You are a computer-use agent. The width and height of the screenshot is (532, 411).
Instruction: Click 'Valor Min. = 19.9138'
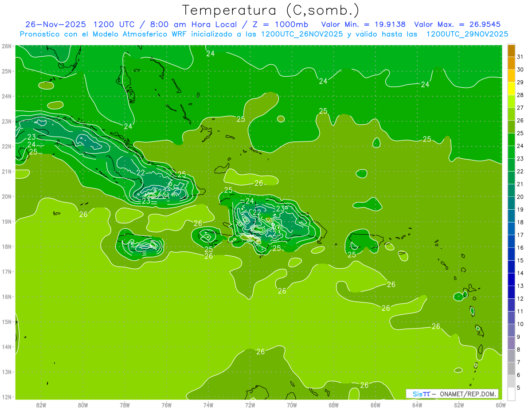pyautogui.click(x=363, y=24)
